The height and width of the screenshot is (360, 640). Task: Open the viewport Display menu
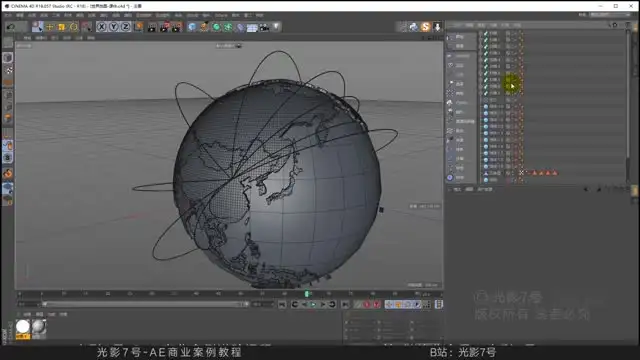click(55, 38)
